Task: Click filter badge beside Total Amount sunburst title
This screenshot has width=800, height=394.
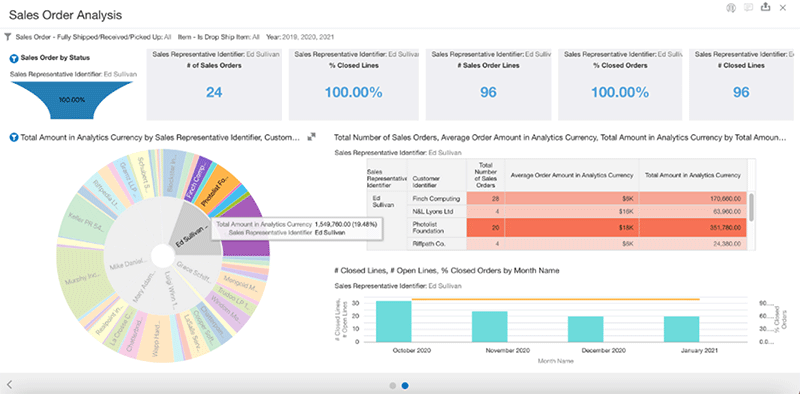Action: 14,137
